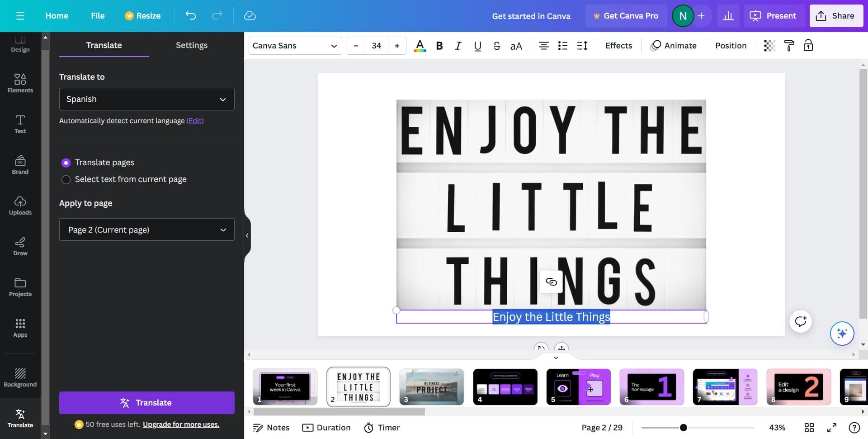Open the Elements panel in sidebar

(20, 83)
